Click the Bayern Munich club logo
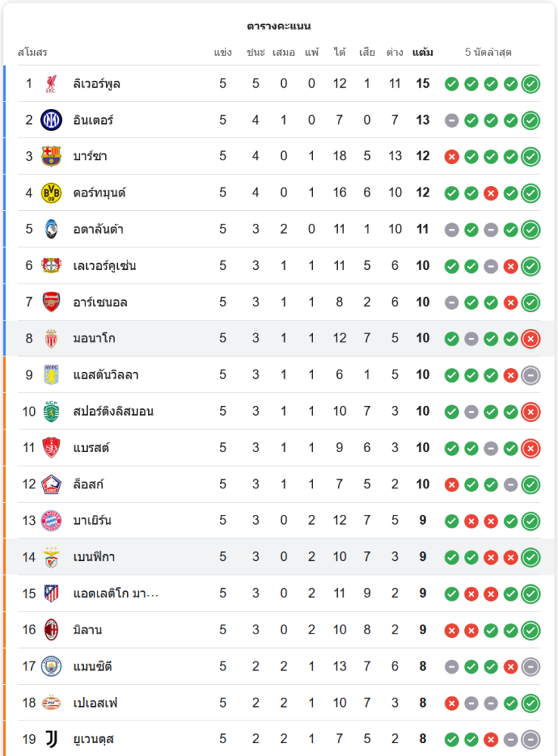Image resolution: width=558 pixels, height=756 pixels. pos(51,520)
